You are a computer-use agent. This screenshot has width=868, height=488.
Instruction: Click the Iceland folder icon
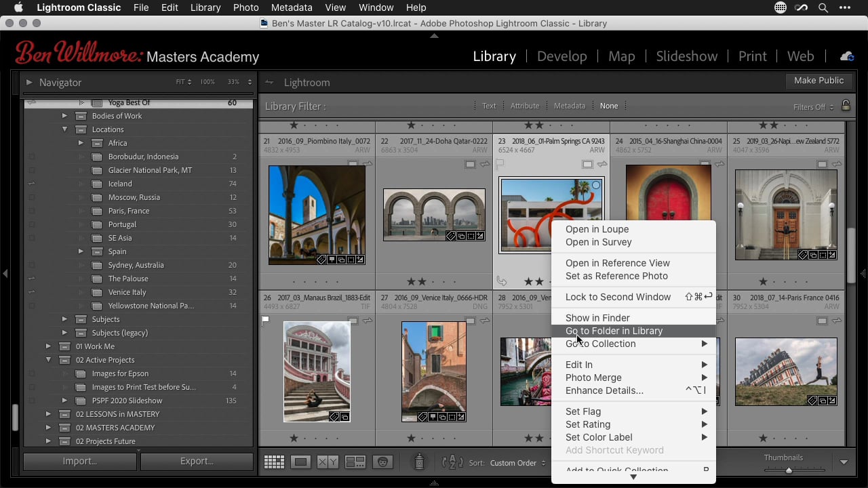point(97,184)
